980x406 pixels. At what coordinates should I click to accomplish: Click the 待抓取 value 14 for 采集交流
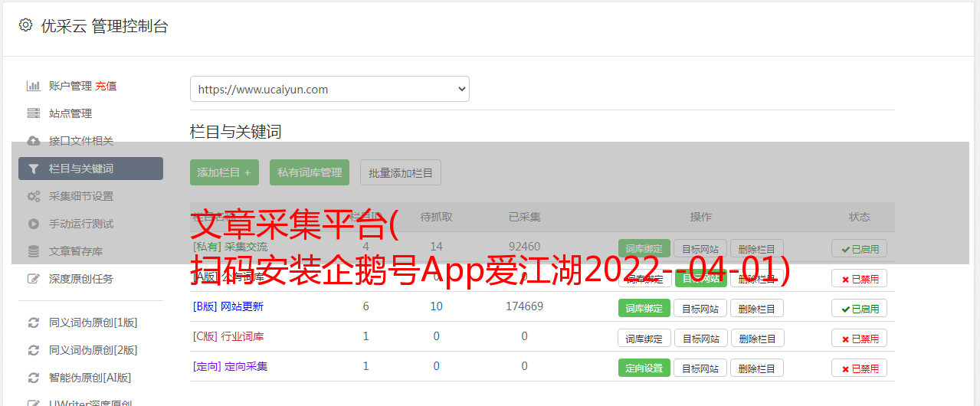pyautogui.click(x=436, y=247)
